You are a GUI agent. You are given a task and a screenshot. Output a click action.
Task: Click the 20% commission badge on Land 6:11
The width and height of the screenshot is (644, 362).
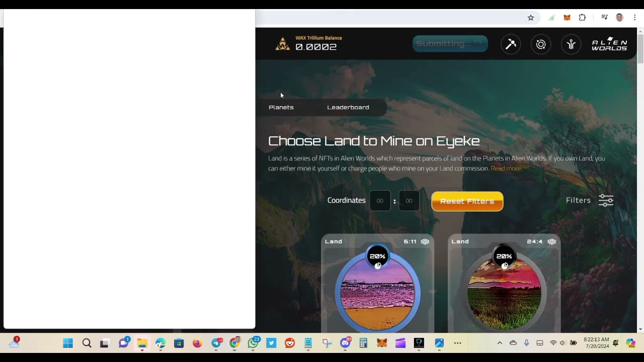click(x=377, y=256)
